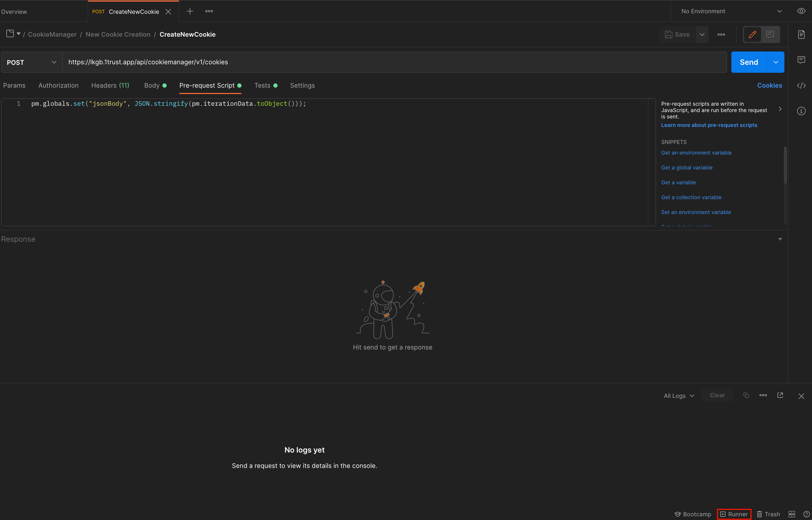Show request info icon in right sidebar
Viewport: 812px width, 520px height.
(801, 111)
